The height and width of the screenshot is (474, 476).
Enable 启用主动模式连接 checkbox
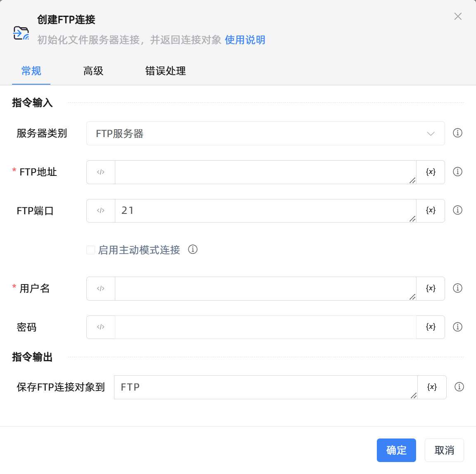coord(90,250)
